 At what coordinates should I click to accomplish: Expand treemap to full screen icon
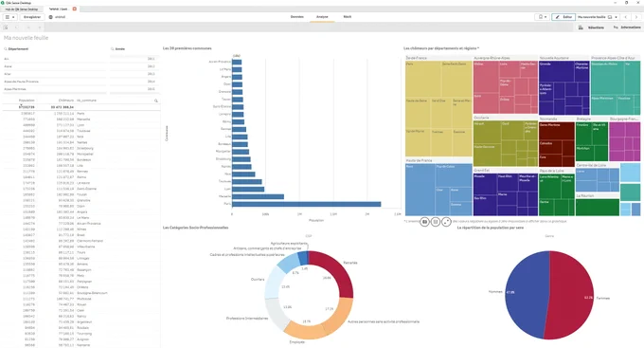(446, 222)
